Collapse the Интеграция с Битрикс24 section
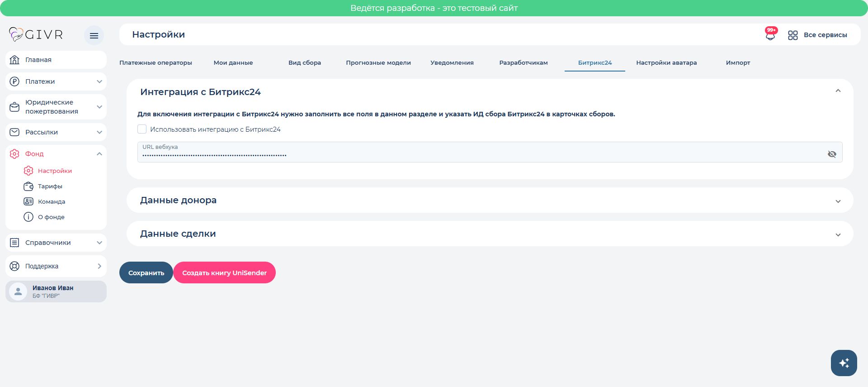868x387 pixels. pyautogui.click(x=838, y=91)
